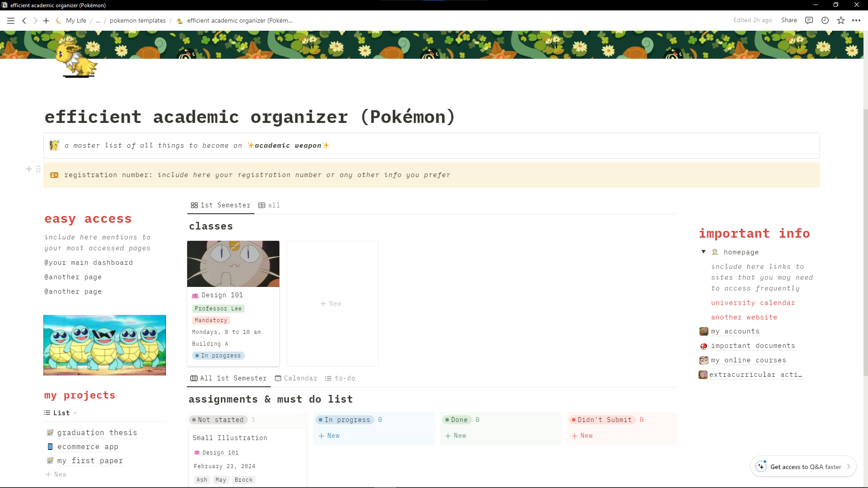Click the Share button

point(789,20)
